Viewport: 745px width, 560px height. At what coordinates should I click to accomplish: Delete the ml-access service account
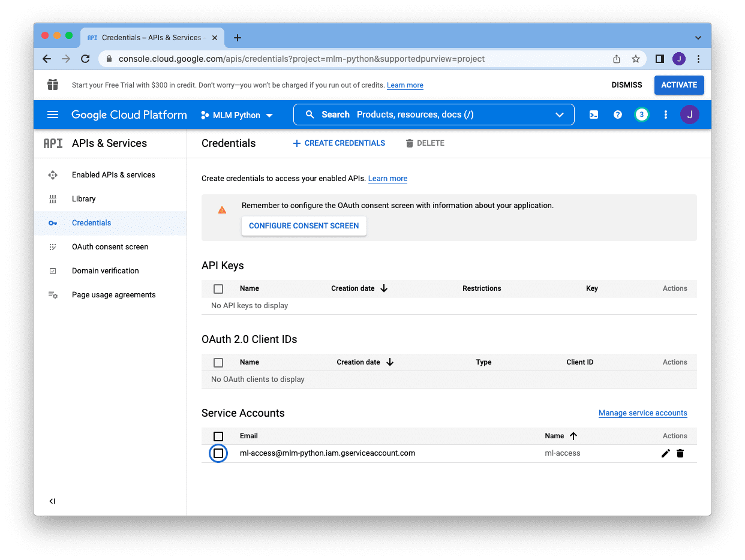680,453
